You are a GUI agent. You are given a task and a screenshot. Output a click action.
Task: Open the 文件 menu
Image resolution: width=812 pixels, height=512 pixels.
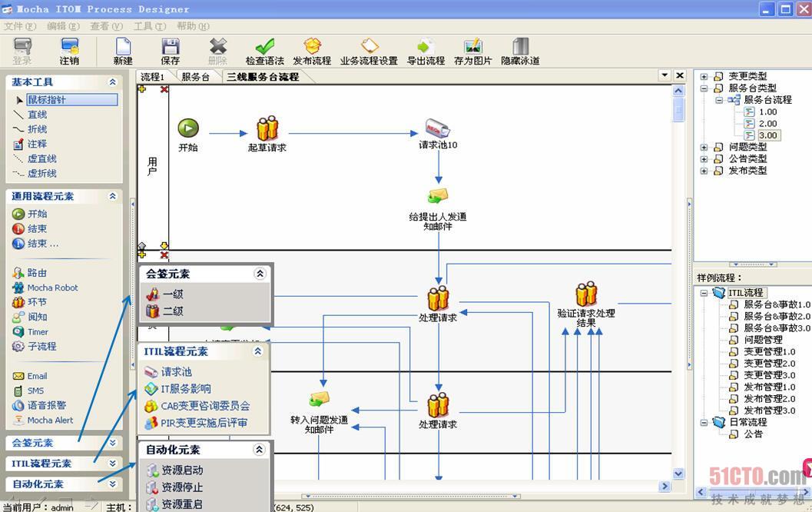pyautogui.click(x=20, y=26)
